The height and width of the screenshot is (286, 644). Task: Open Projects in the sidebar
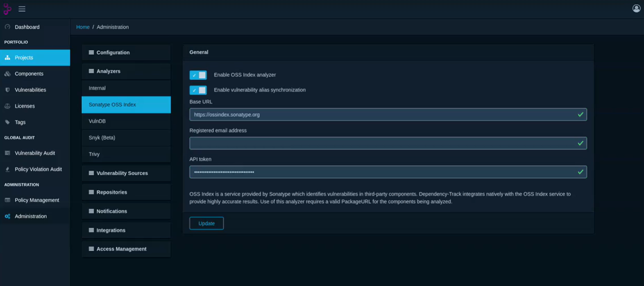click(35, 58)
